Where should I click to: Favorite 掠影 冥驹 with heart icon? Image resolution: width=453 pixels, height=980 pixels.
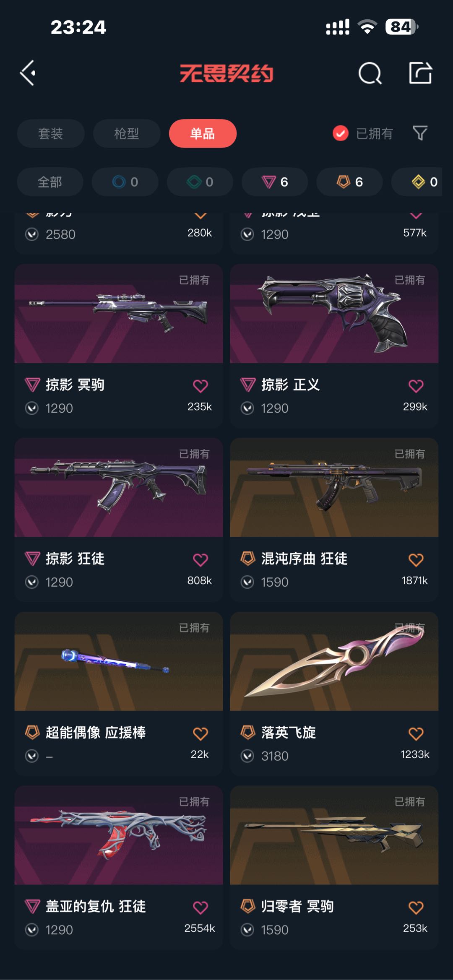pos(200,386)
